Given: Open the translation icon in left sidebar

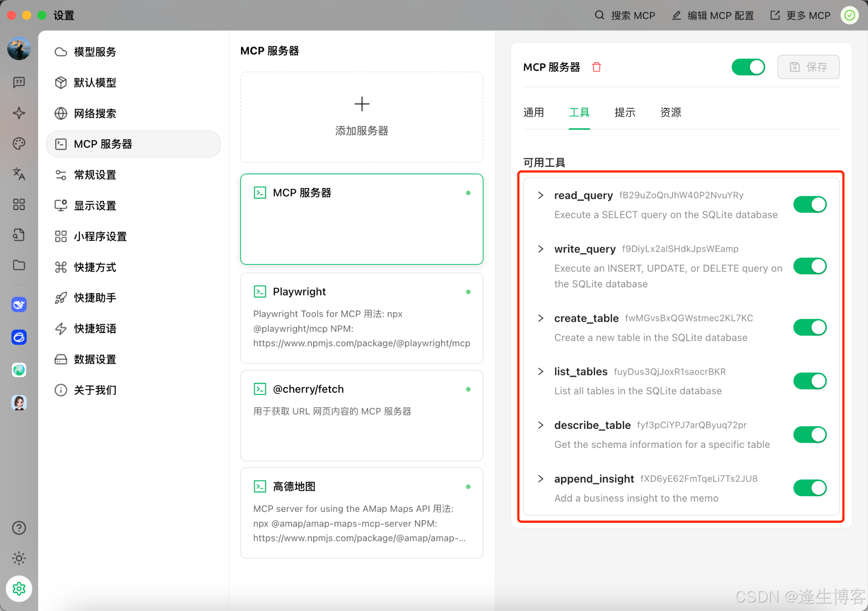Looking at the screenshot, I should coord(19,174).
